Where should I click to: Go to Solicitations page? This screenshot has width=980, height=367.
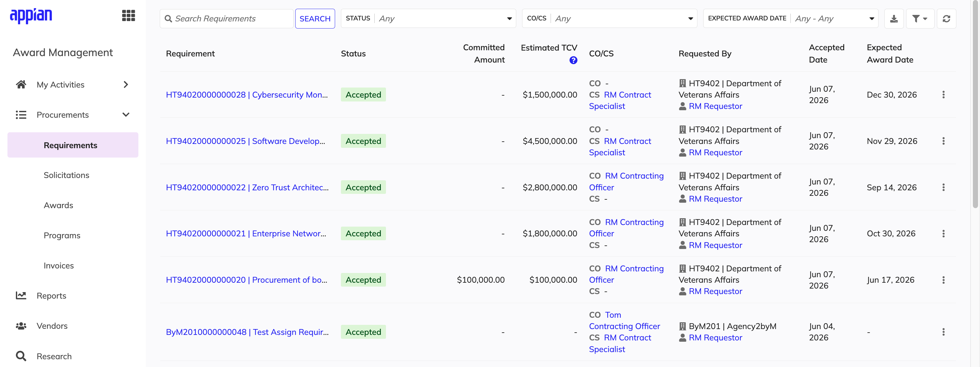tap(66, 175)
